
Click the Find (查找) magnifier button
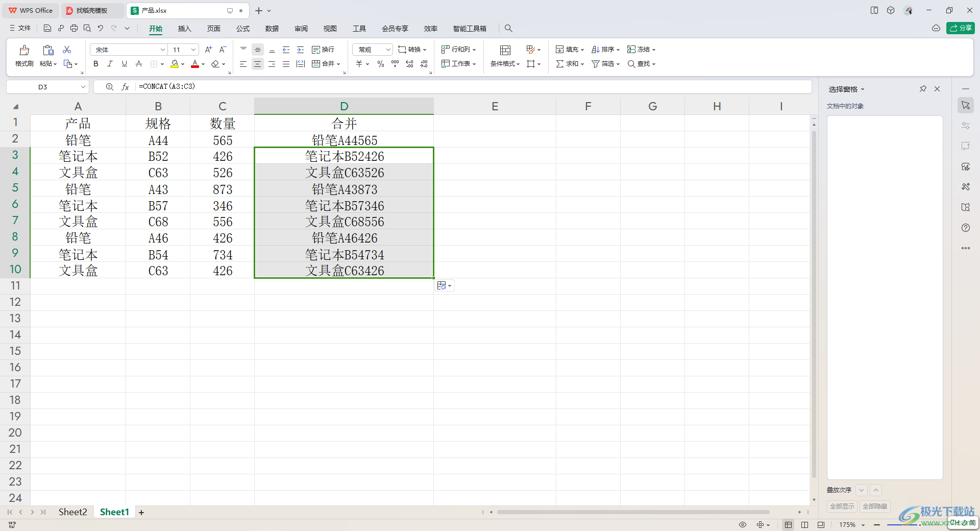pos(641,64)
